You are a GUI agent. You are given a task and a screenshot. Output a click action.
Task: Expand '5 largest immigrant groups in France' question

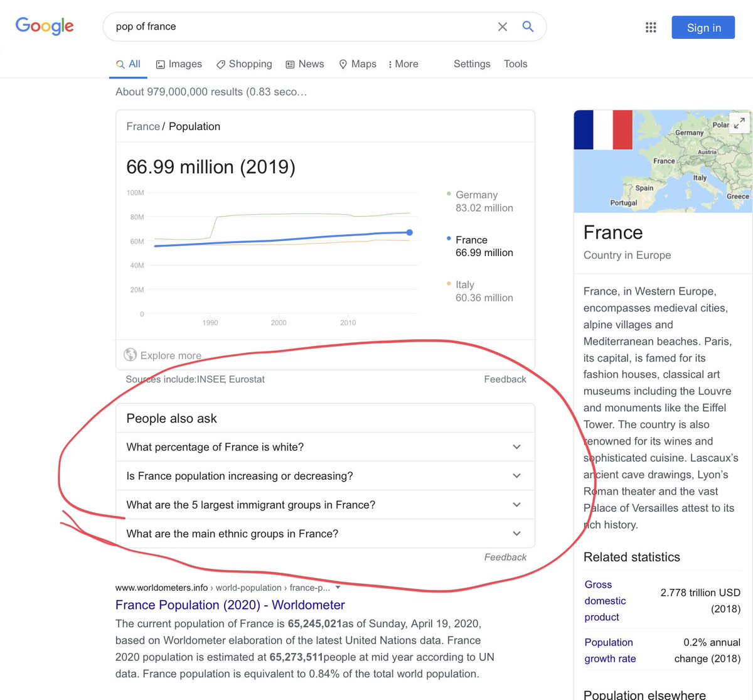click(325, 505)
